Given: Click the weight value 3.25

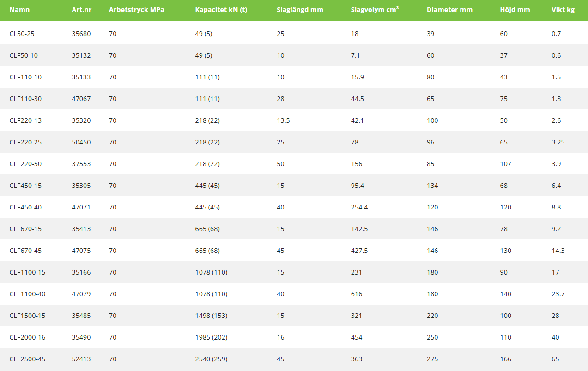Looking at the screenshot, I should [558, 142].
